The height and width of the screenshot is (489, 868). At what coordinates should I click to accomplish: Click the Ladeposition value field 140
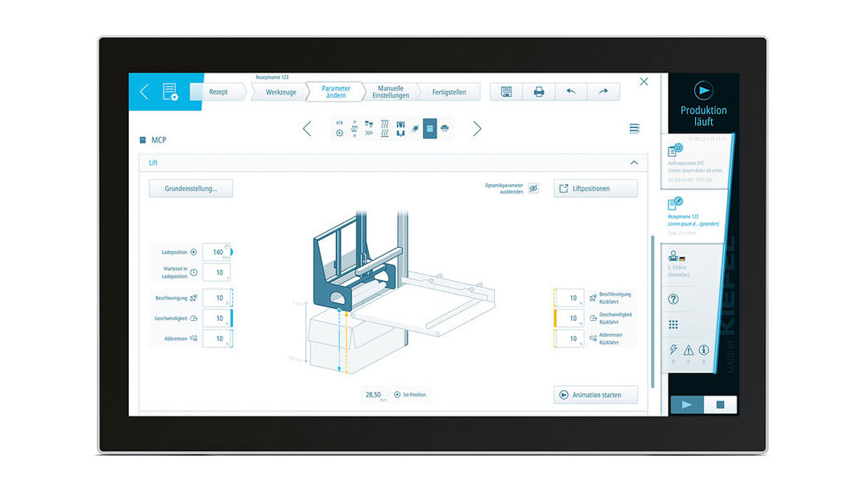pos(217,252)
